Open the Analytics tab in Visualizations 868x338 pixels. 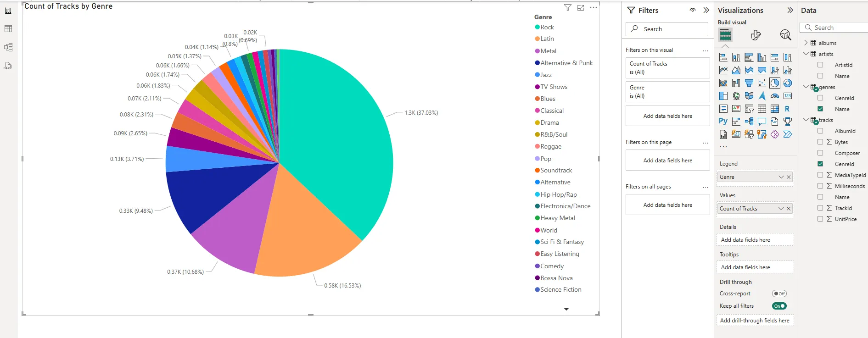tap(785, 35)
